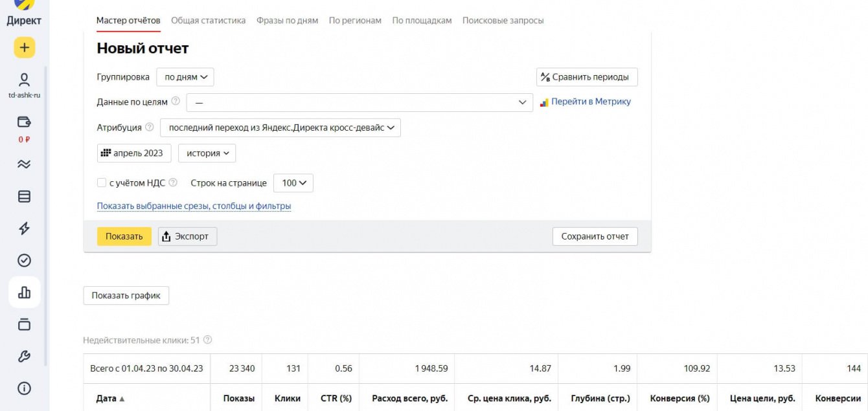This screenshot has width=868, height=411.
Task: Click the lightning bolt sidebar icon
Action: pos(25,228)
